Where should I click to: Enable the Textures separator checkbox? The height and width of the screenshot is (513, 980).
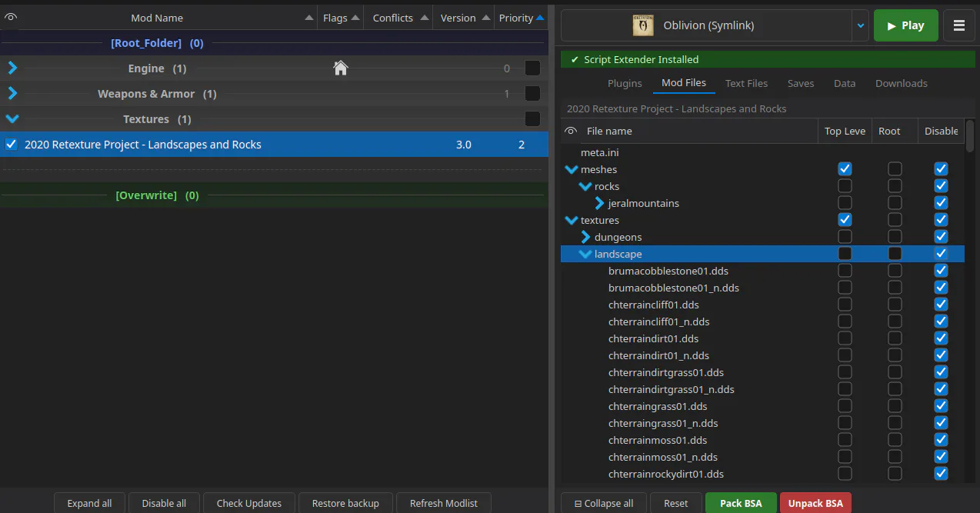532,119
